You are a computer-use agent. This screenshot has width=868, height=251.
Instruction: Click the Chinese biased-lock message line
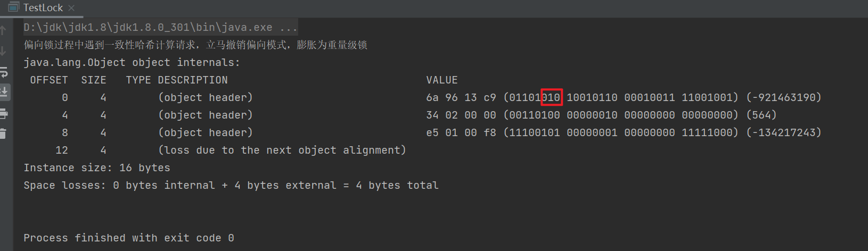pyautogui.click(x=195, y=45)
